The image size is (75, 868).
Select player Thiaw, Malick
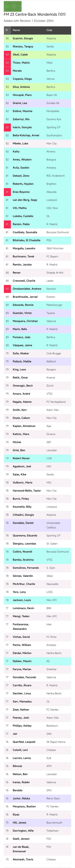21,63
